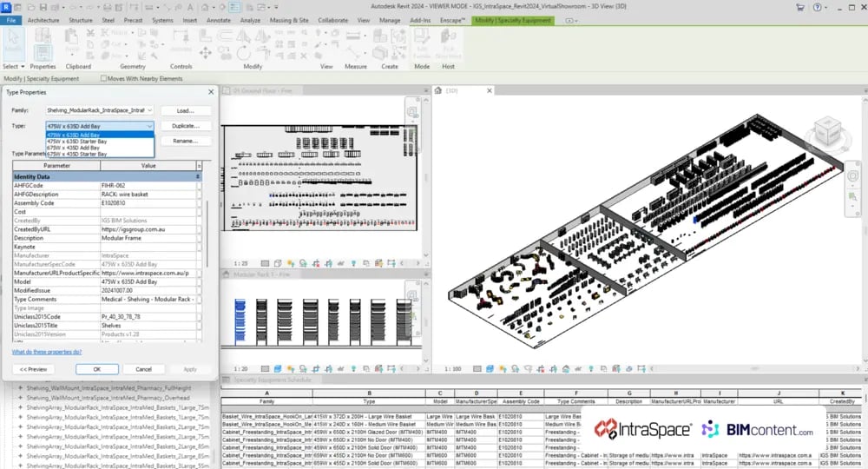The image size is (868, 469).
Task: Switch to the Massing & Site ribbon tab
Action: coord(289,21)
